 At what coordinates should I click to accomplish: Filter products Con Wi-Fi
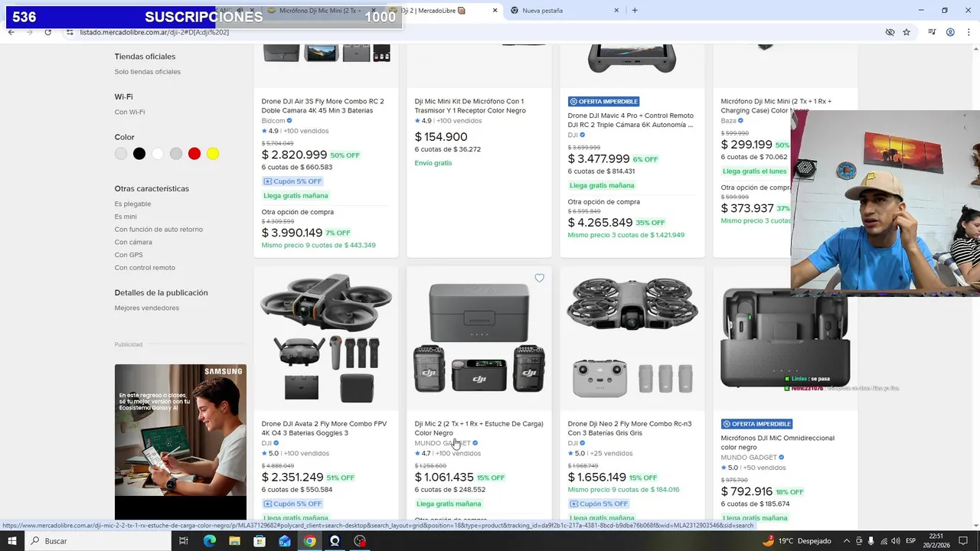pos(129,112)
